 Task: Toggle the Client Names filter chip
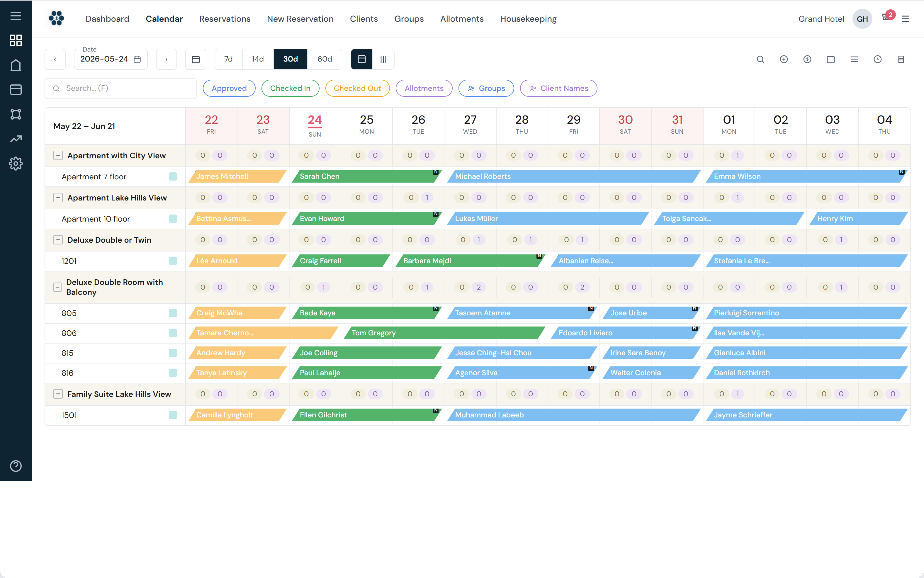click(x=558, y=88)
